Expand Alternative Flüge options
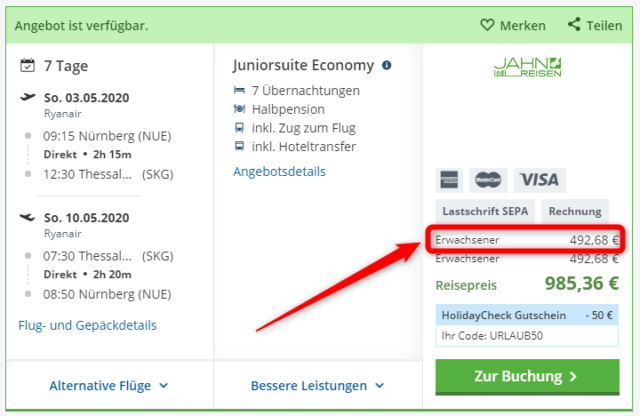 (x=109, y=385)
